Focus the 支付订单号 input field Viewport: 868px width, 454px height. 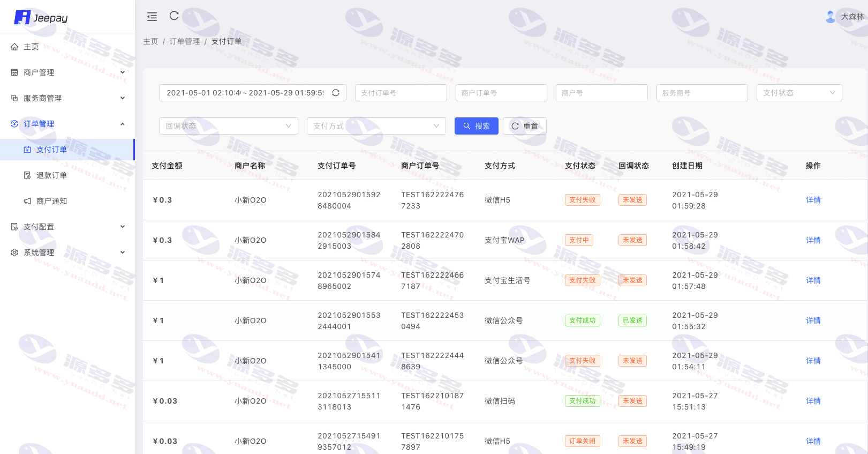pyautogui.click(x=401, y=93)
